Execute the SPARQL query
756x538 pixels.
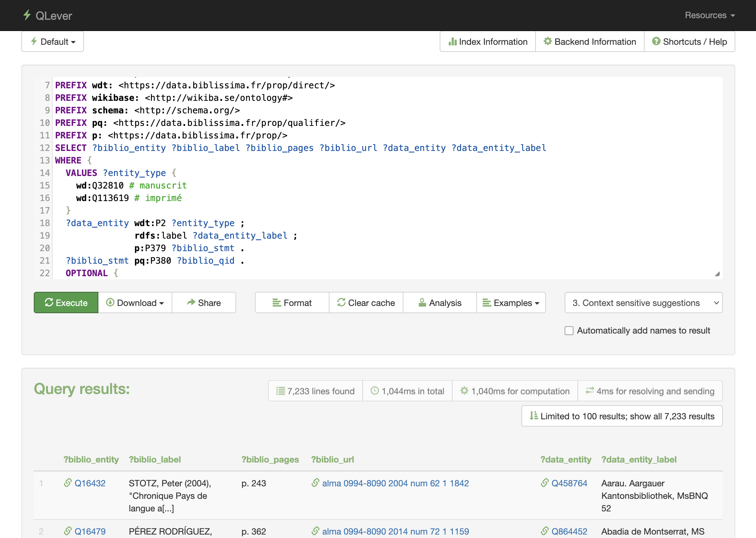[x=66, y=303]
